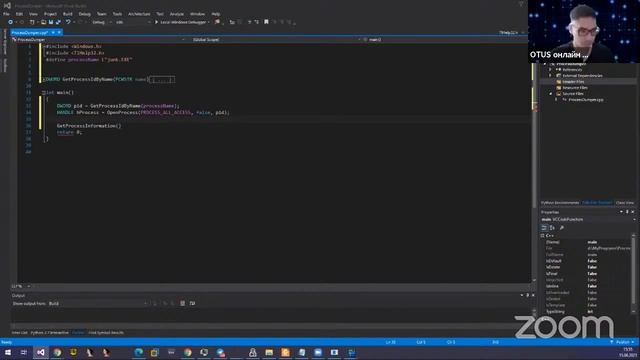Viewport: 640px width, 360px height.
Task: Switch to the Error List tab
Action: tap(19, 333)
